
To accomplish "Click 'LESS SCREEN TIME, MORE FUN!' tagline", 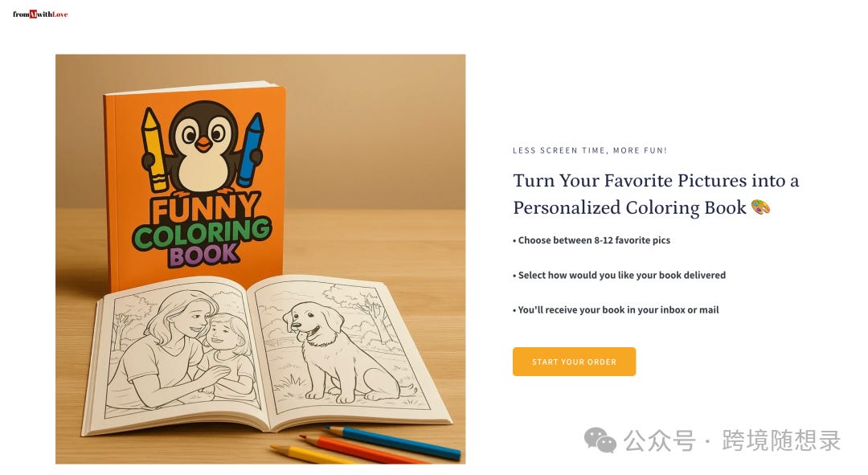I will pos(590,150).
